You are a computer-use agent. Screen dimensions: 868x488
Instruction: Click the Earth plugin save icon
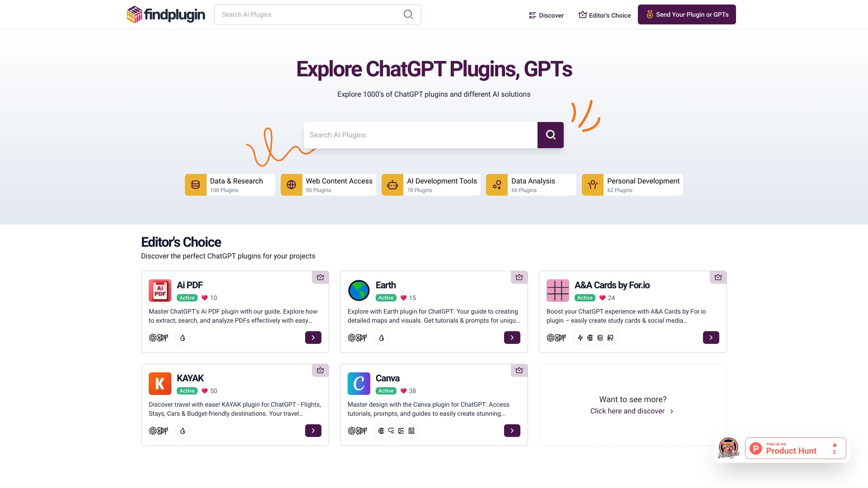pyautogui.click(x=519, y=277)
